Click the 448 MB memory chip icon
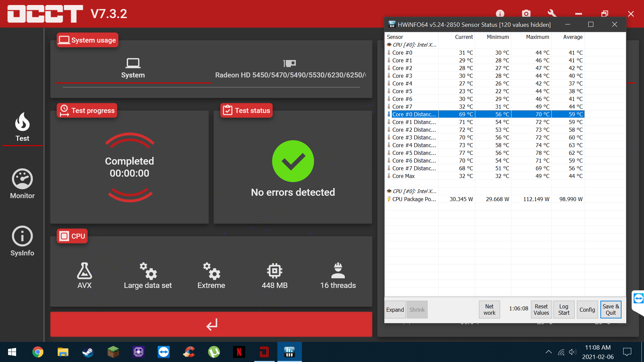The image size is (644, 362). click(274, 271)
